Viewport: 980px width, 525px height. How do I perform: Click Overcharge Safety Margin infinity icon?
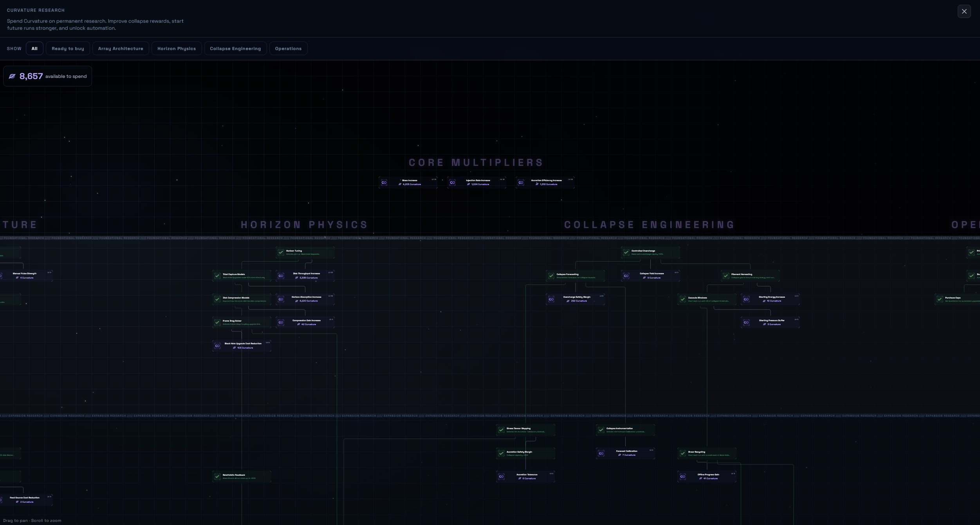[x=551, y=299]
